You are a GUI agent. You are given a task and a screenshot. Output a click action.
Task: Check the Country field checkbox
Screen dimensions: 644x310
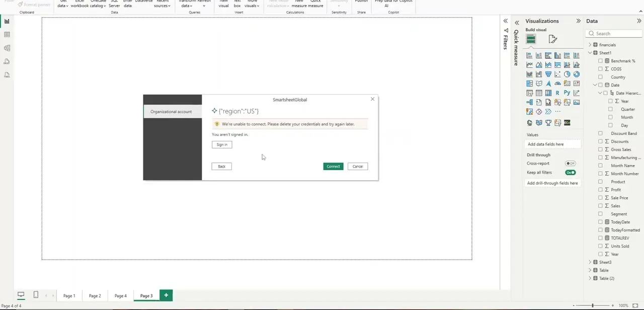pos(600,77)
